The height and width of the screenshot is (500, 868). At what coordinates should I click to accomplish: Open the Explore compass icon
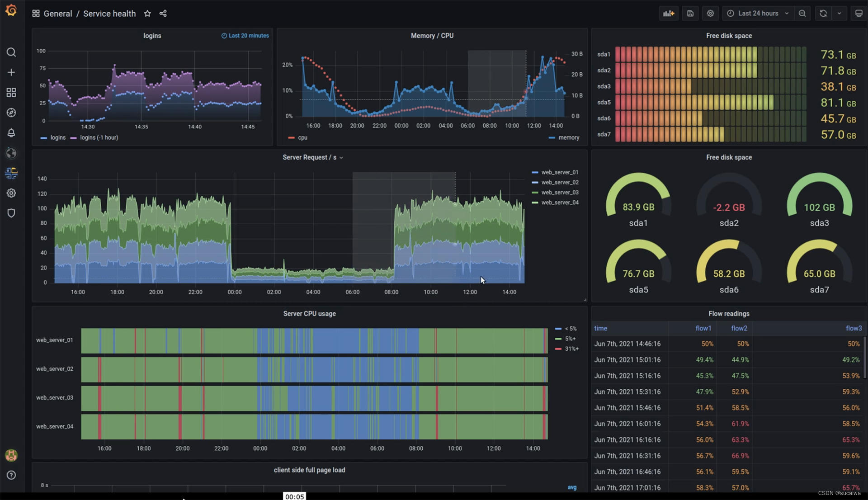[11, 113]
